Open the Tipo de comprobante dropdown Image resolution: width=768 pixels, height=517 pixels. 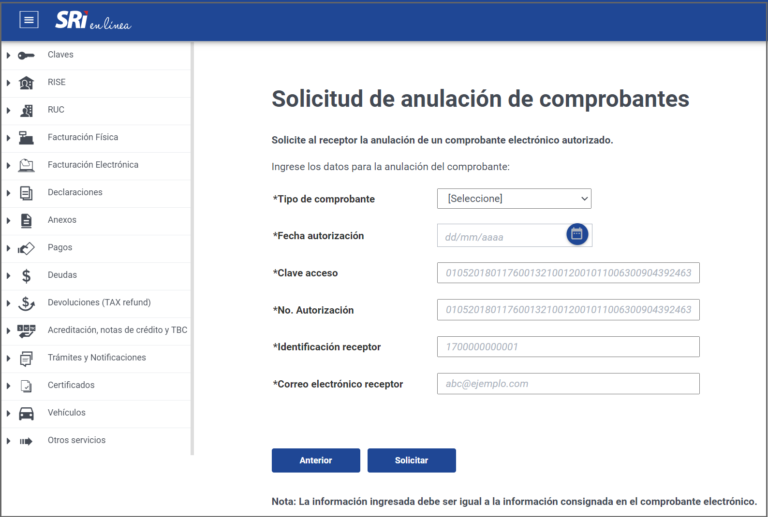tap(514, 198)
